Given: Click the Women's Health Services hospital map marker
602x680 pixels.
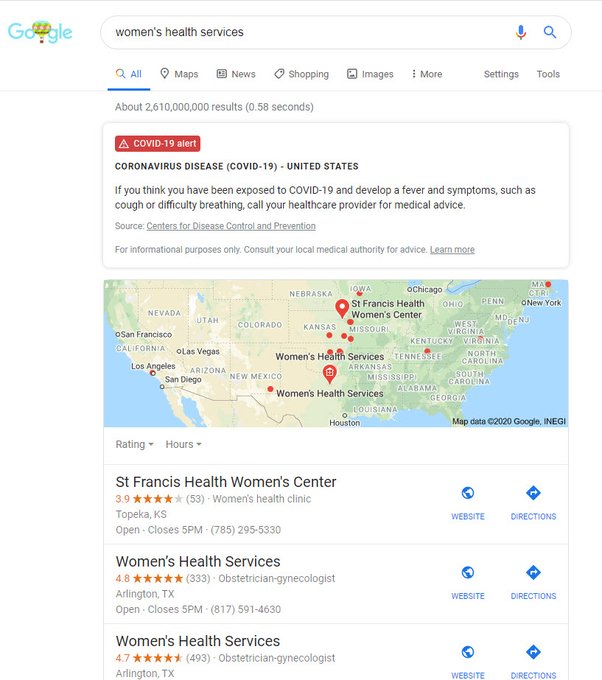Looking at the screenshot, I should pyautogui.click(x=330, y=374).
